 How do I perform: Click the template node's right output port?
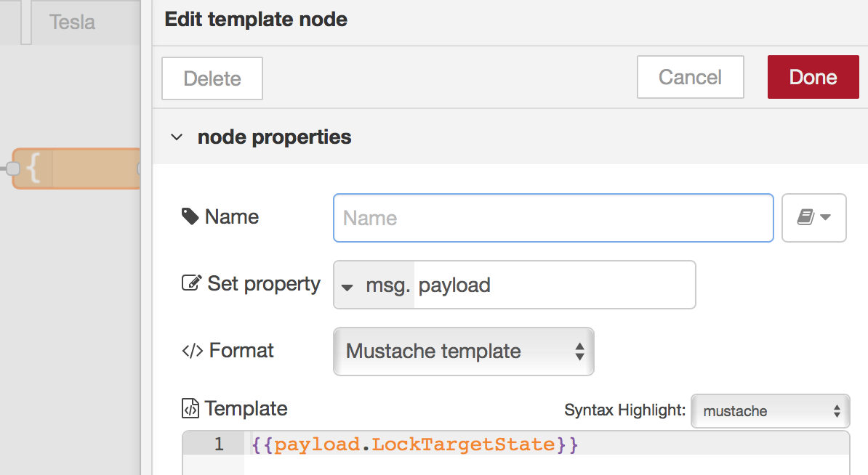[x=138, y=169]
